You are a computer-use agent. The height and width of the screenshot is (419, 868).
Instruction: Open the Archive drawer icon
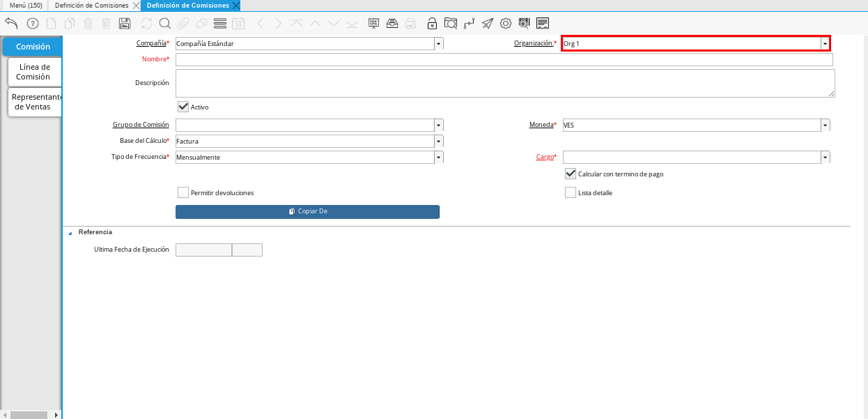tap(392, 23)
